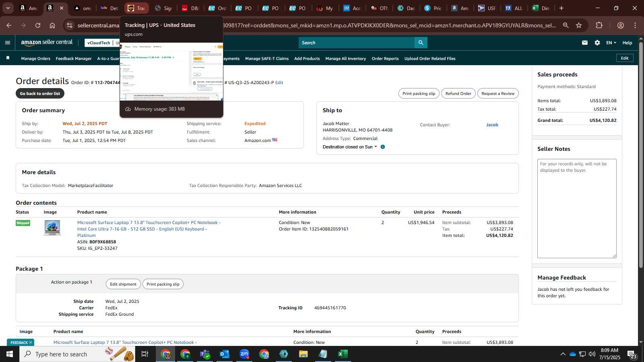
Task: Open Outlook from the taskbar
Action: (225, 354)
